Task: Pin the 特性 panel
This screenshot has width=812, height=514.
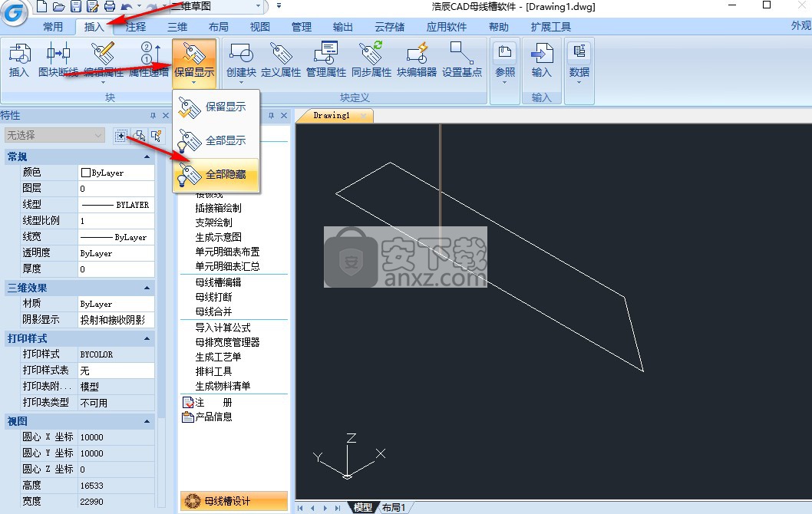Action: 153,115
